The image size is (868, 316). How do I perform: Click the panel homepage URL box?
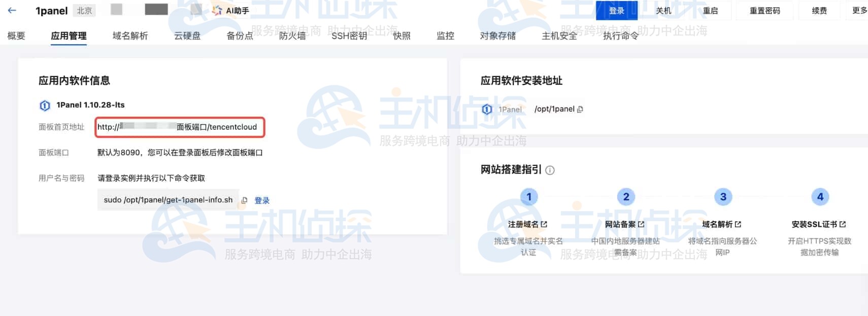pos(180,127)
